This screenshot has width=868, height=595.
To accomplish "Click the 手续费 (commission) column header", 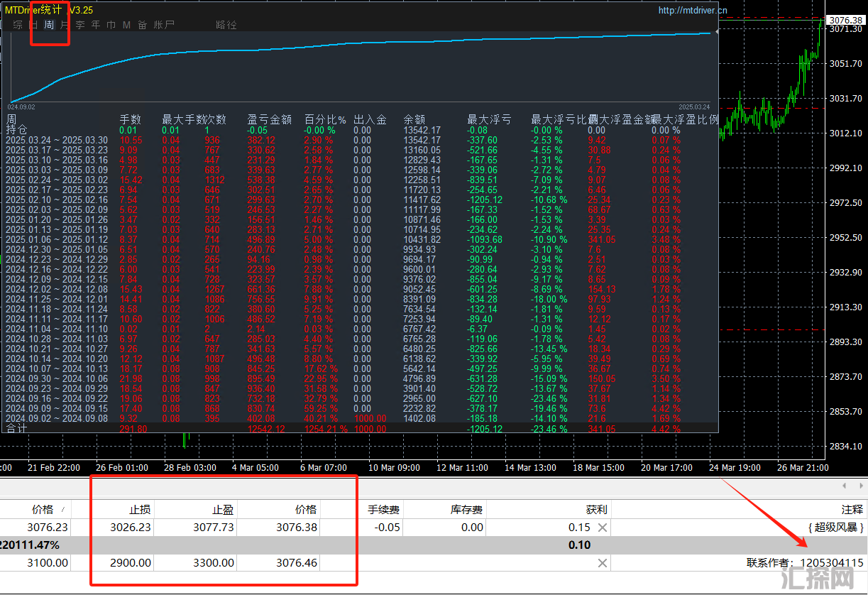I will pyautogui.click(x=383, y=509).
